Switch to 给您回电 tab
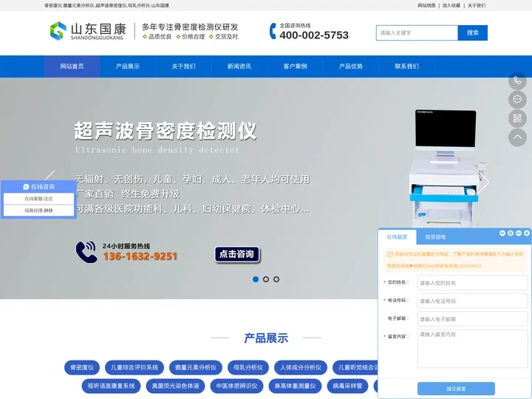Screen dimensions: 532x399 435,237
